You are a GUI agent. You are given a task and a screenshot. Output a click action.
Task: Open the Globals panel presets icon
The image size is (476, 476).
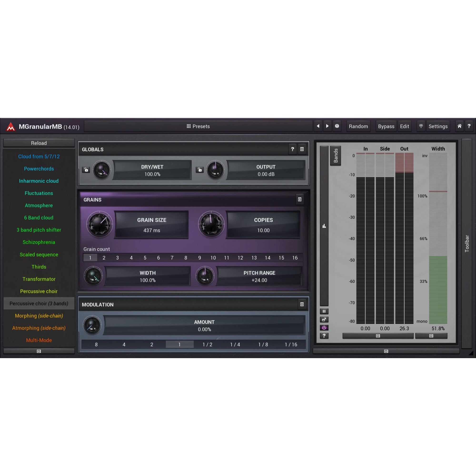point(302,149)
